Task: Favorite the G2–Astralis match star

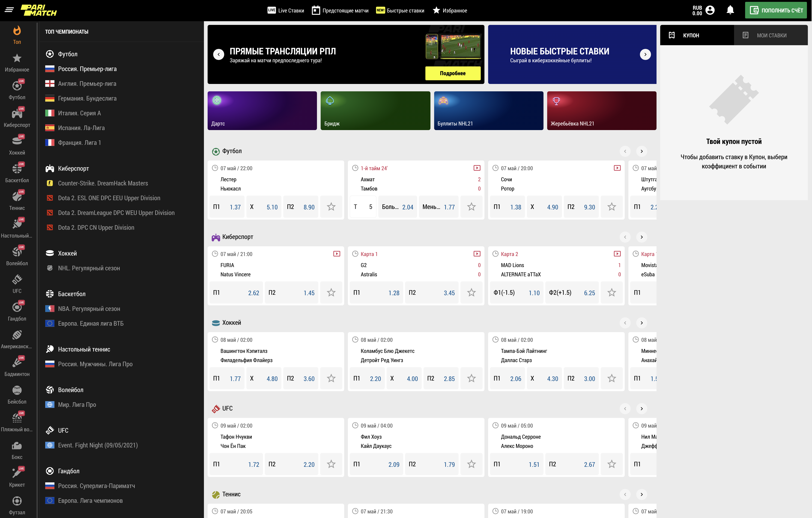Action: coord(472,292)
